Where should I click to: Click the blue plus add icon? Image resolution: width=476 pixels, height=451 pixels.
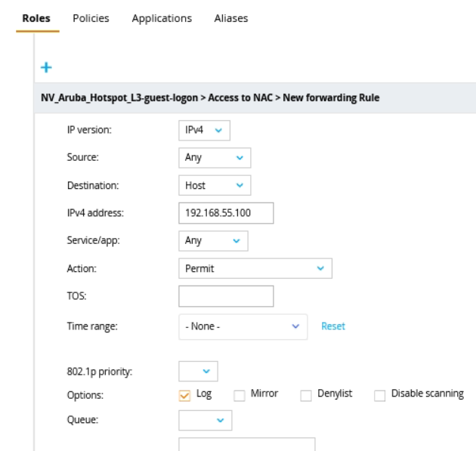click(x=46, y=68)
